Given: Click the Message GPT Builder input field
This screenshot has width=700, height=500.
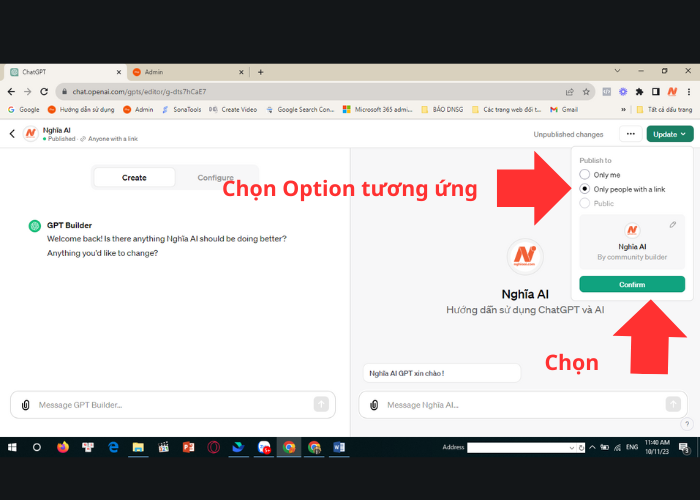Looking at the screenshot, I should pyautogui.click(x=170, y=404).
